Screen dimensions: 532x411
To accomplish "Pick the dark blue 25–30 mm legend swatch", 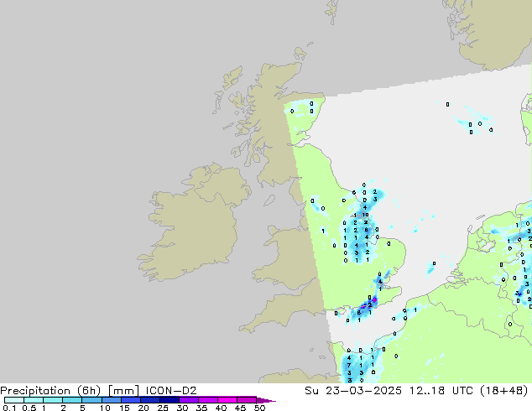I will coord(170,400).
